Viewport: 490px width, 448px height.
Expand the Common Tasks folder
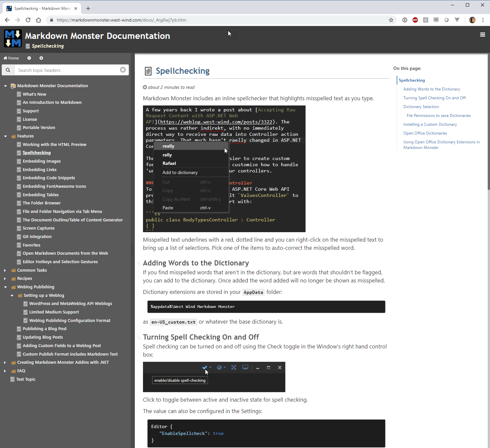(5, 270)
